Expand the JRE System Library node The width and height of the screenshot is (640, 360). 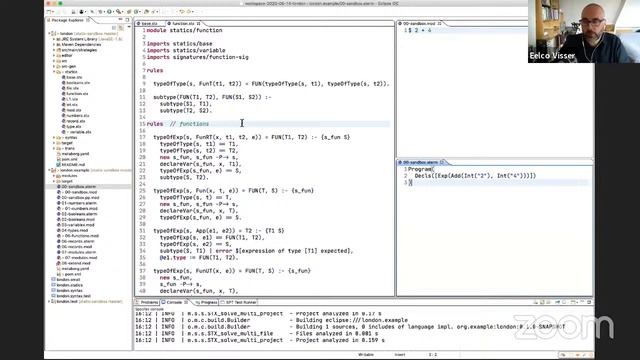[x=54, y=39]
